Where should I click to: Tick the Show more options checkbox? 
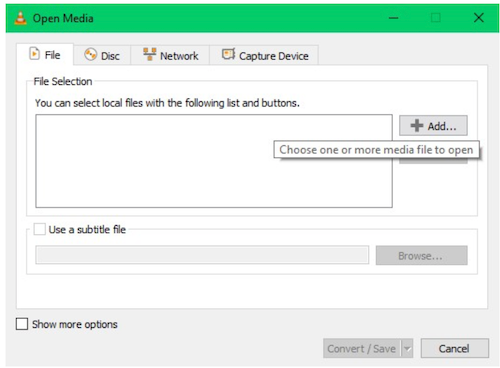click(22, 324)
